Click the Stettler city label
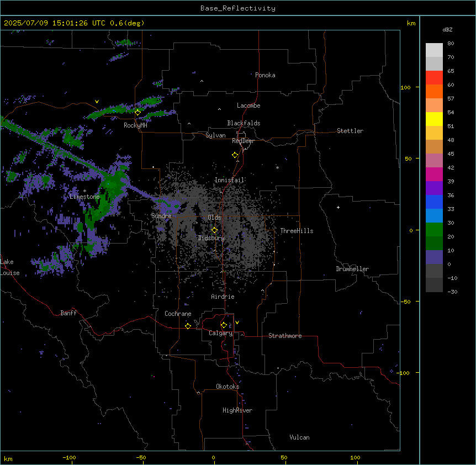 350,131
